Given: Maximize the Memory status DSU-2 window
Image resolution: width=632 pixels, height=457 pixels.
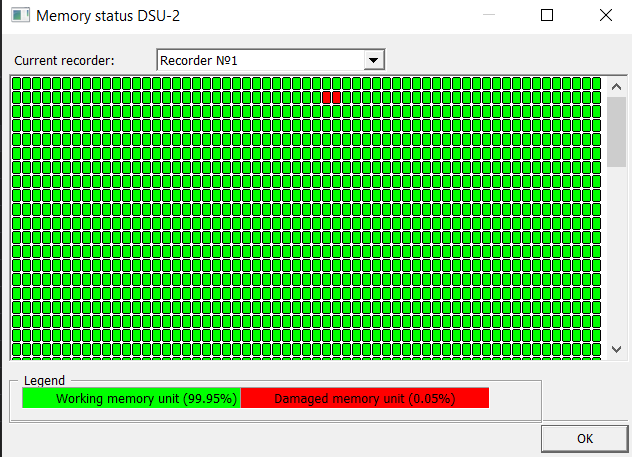Looking at the screenshot, I should coord(547,16).
